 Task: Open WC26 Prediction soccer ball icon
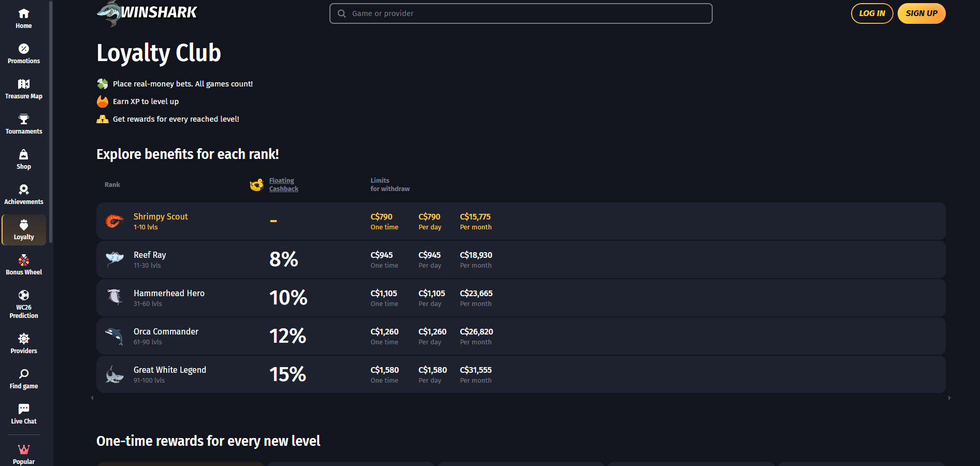point(24,295)
